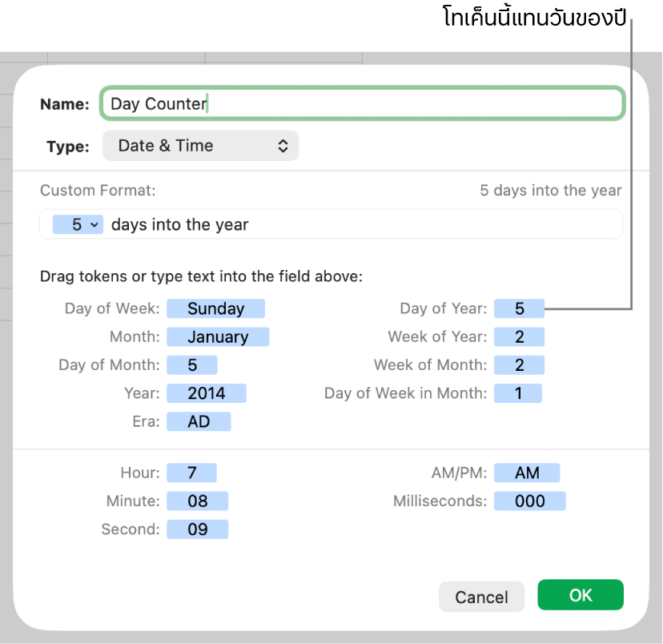Confirm with the green OK button
The height and width of the screenshot is (644, 663).
581,595
